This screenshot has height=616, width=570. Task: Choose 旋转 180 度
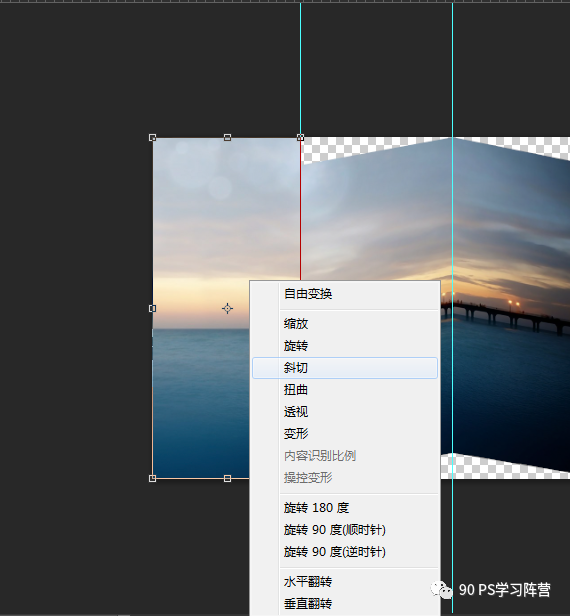click(345, 508)
